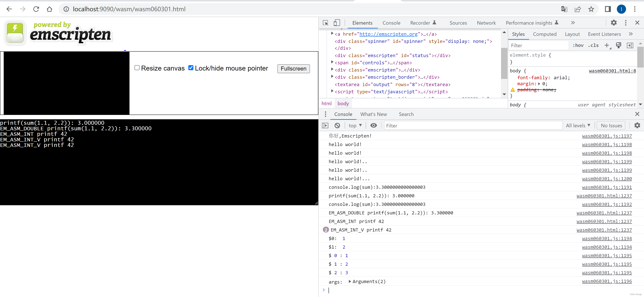Open Search drawer tab
This screenshot has width=644, height=297.
(x=406, y=114)
